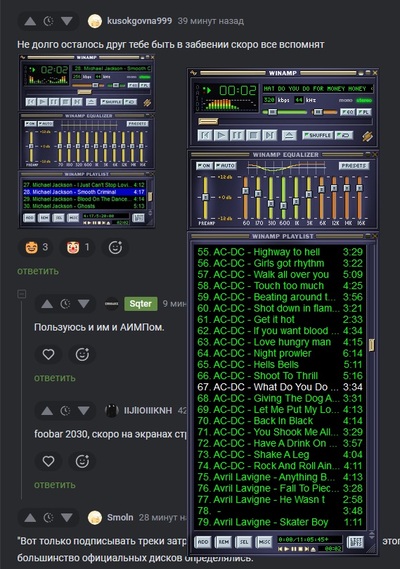Screen dimensions: 400x569
Task: Click scrollbar handle of large Winamp playlist
Action: pos(371,345)
